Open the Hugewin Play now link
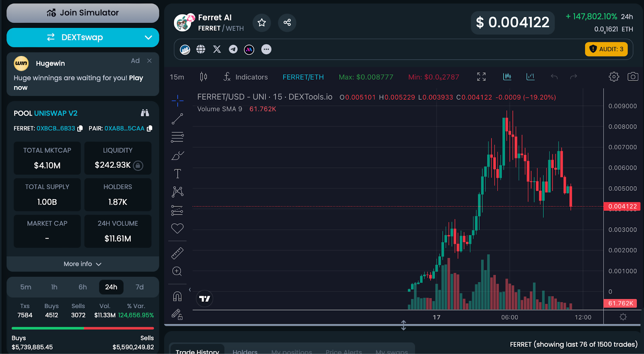644x354 pixels. (x=78, y=82)
